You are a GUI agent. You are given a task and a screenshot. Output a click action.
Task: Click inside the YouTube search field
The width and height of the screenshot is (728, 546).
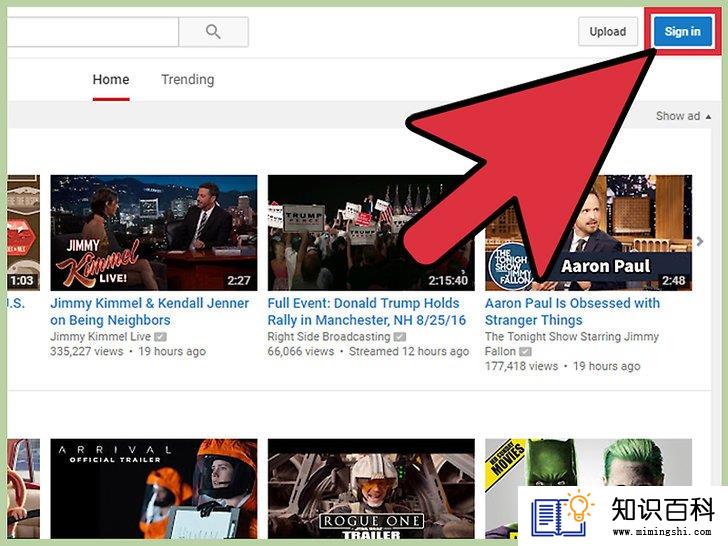coord(93,32)
